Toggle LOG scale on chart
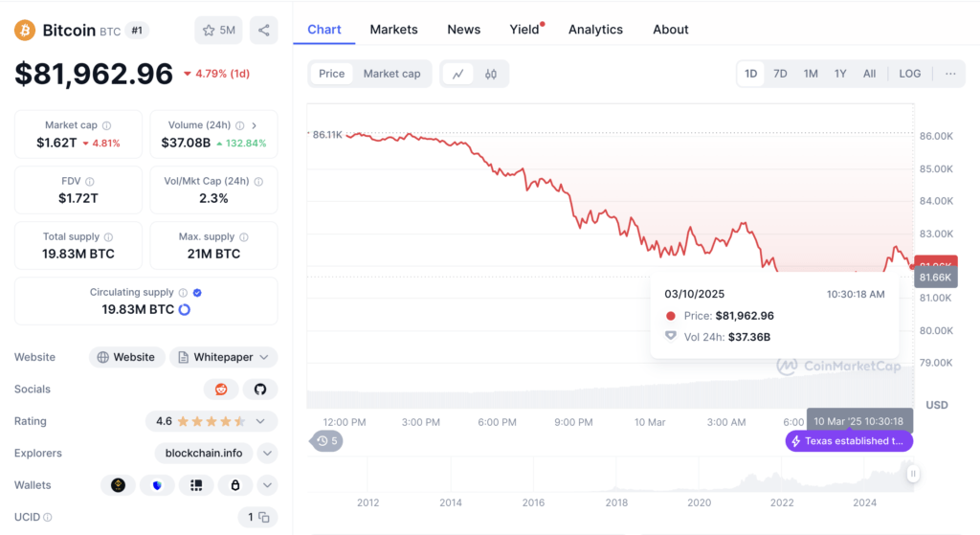This screenshot has height=535, width=980. [x=909, y=74]
